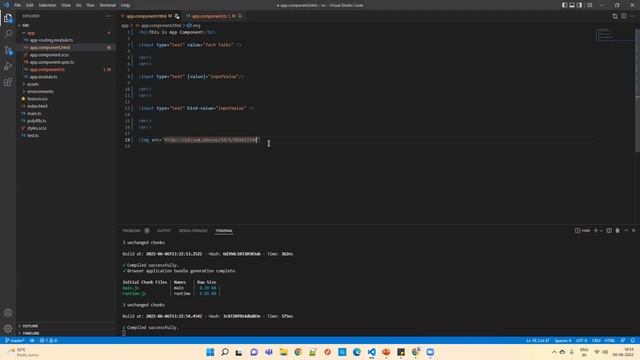Maximize the terminal panel size chevron
Image resolution: width=640 pixels, height=360 pixels.
click(626, 231)
